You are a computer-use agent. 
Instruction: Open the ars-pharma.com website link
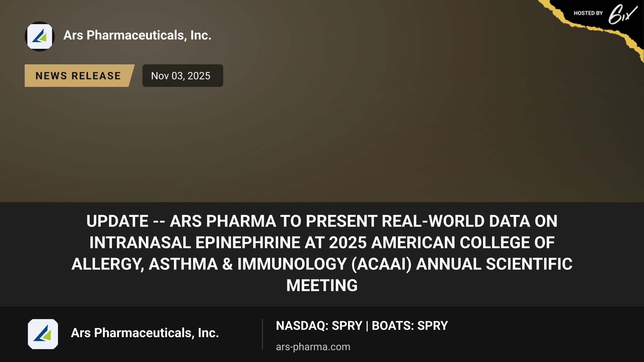pos(313,347)
